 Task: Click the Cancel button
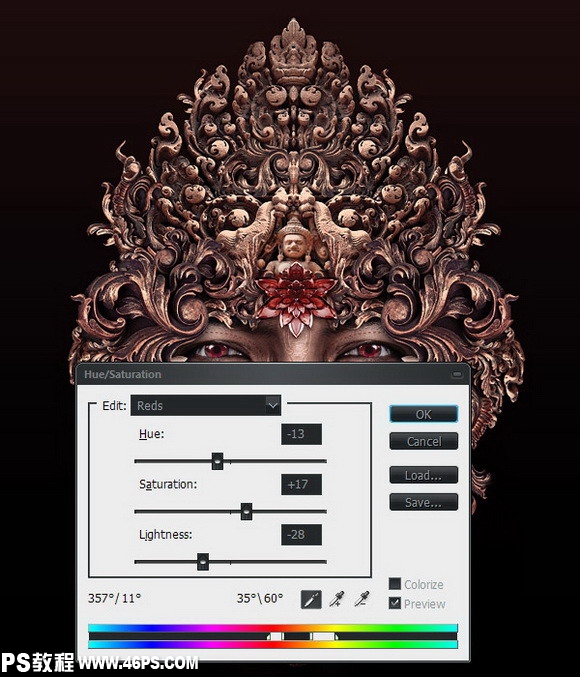pos(423,441)
